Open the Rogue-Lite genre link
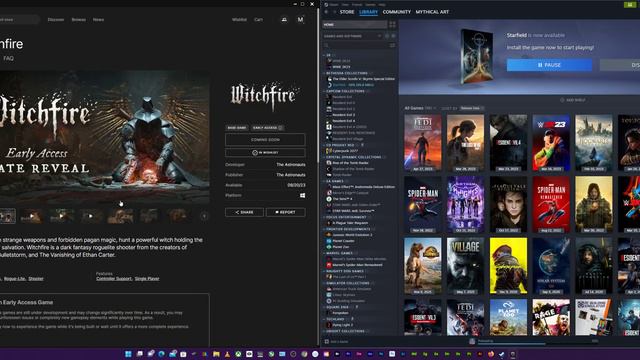 pos(15,279)
